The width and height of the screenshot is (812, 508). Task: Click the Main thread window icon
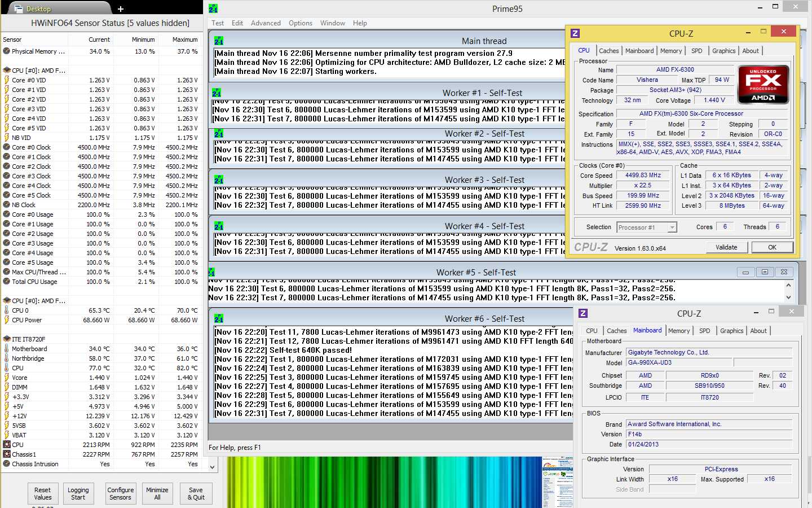tap(219, 41)
